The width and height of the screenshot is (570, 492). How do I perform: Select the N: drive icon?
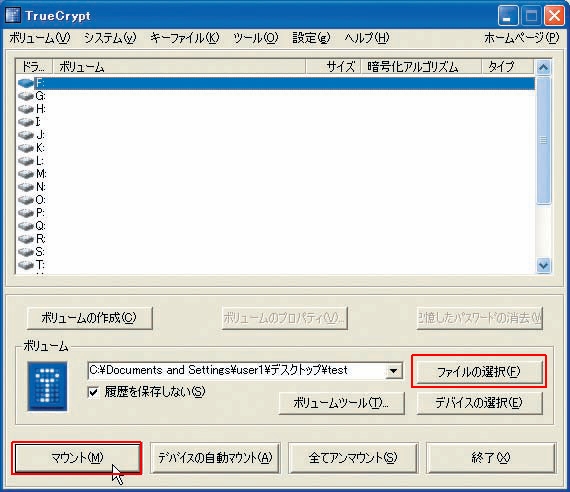point(25,187)
